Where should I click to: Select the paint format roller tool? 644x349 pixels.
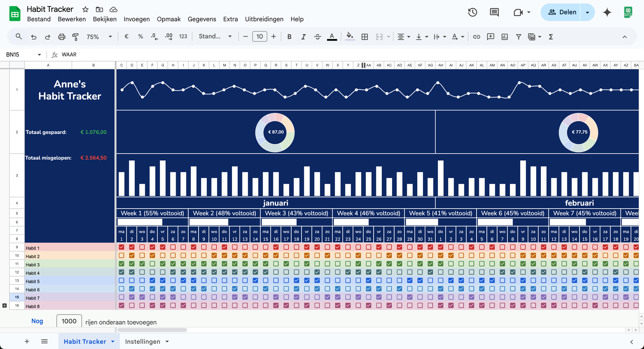tap(75, 37)
